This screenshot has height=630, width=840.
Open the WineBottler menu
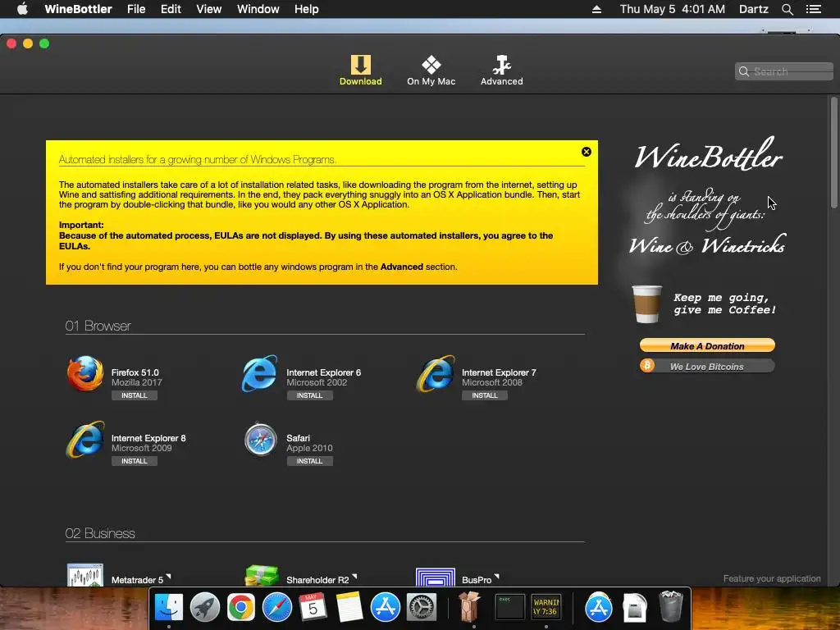78,9
